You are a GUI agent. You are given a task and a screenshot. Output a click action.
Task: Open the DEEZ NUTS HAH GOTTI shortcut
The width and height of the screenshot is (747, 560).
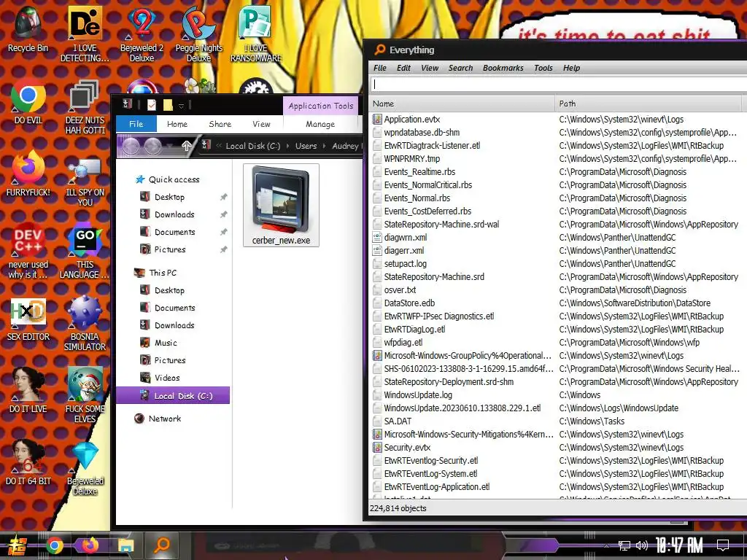(x=85, y=107)
